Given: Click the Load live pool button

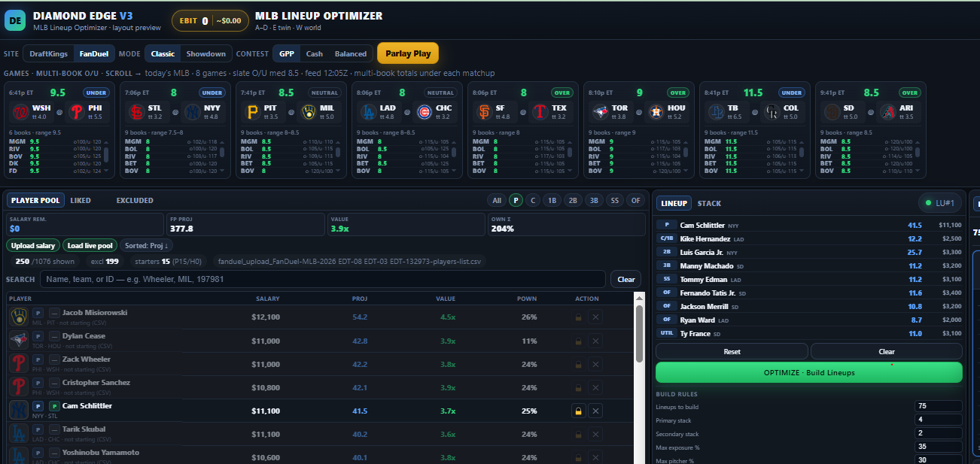Looking at the screenshot, I should tap(90, 245).
